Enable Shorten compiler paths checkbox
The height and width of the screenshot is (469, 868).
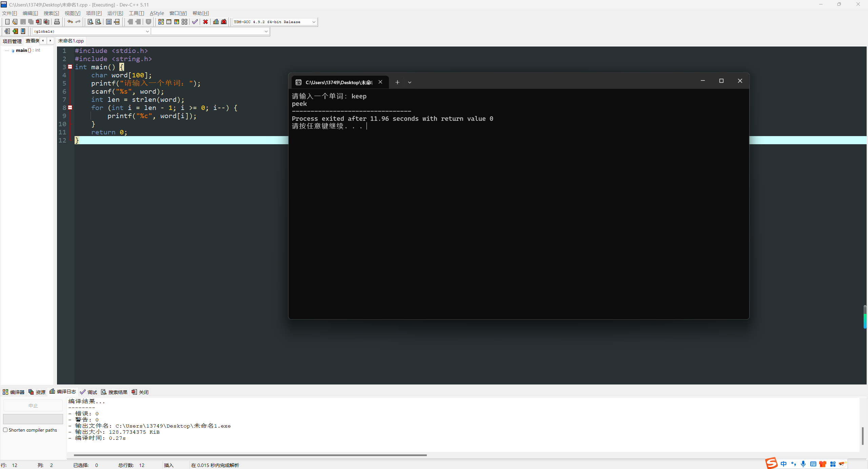[5, 430]
